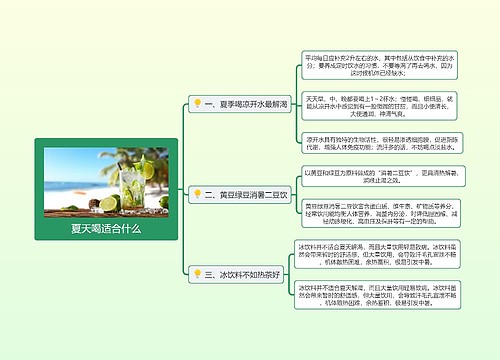Select the lower 冰饮料并不适合夏天解渴 note

coord(377,295)
